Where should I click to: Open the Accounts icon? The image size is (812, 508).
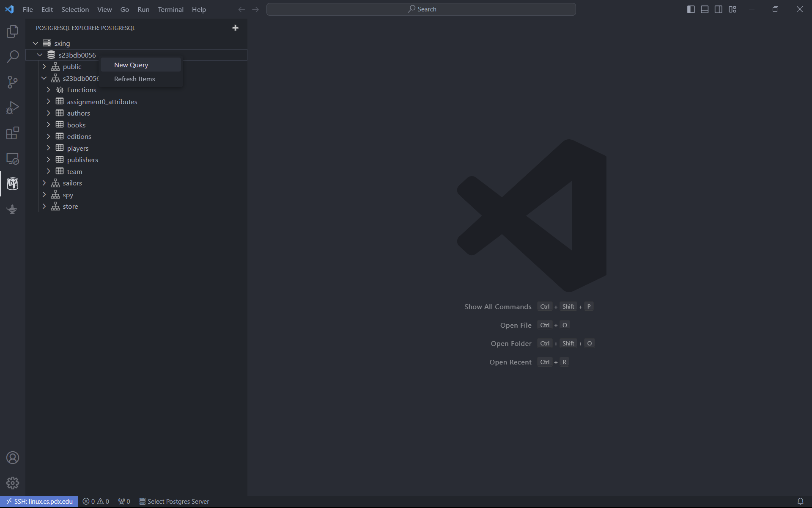[13, 458]
